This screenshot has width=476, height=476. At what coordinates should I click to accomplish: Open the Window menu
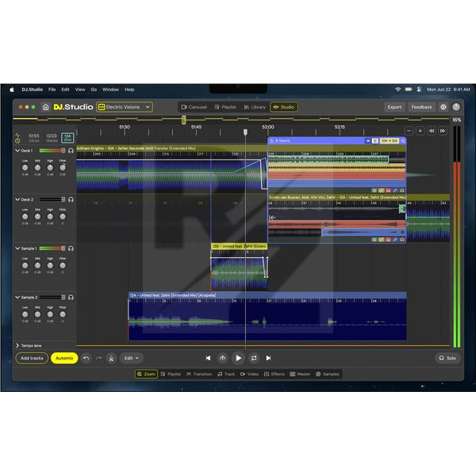[x=110, y=90]
